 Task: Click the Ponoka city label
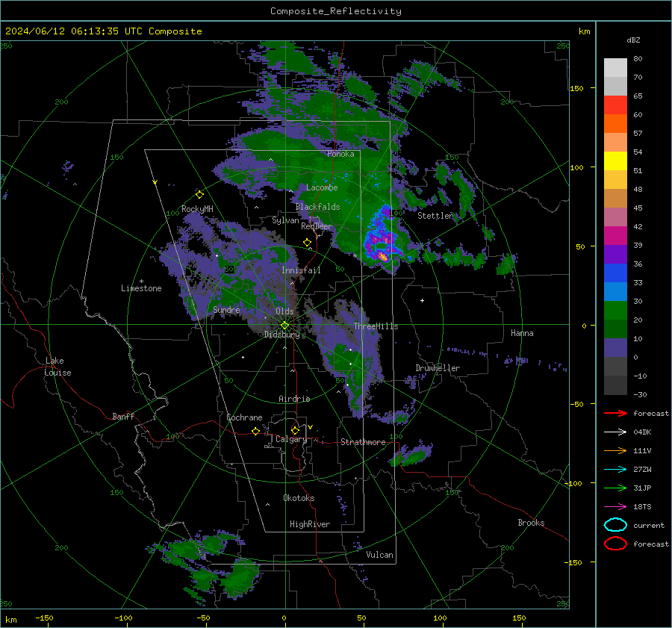tap(340, 154)
